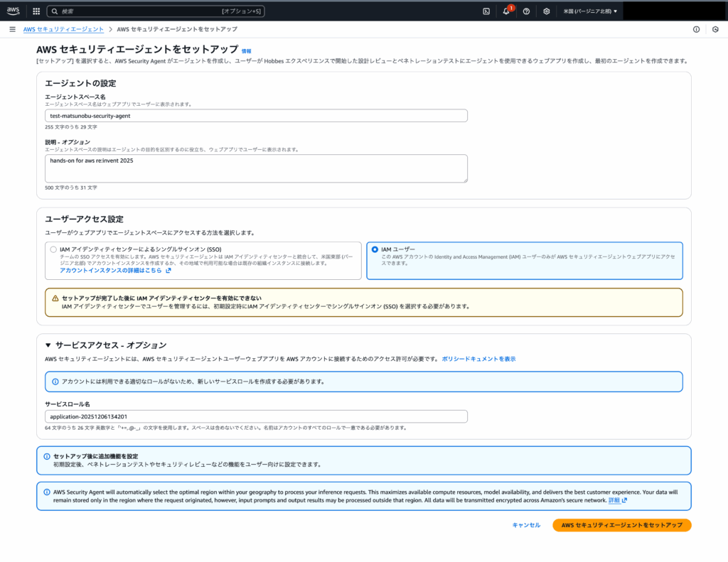Select IAM Identity Center SSO radio option
The width and height of the screenshot is (728, 562).
53,249
